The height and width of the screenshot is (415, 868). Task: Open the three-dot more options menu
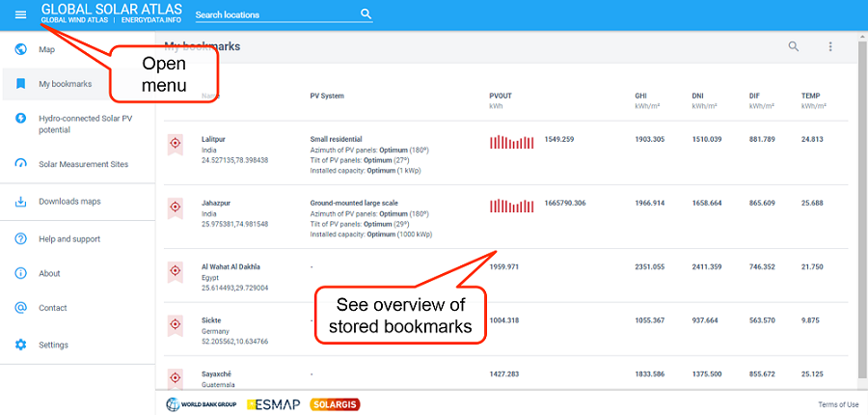tap(830, 46)
